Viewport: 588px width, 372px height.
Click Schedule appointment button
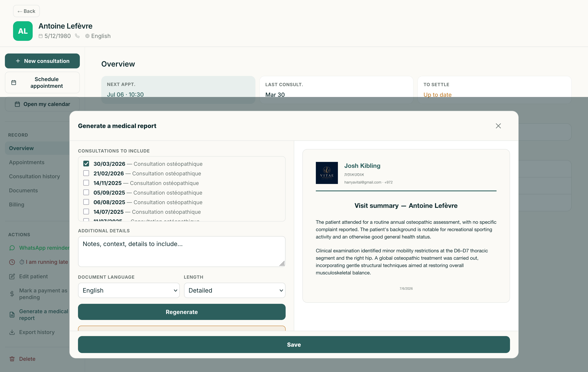(x=42, y=82)
